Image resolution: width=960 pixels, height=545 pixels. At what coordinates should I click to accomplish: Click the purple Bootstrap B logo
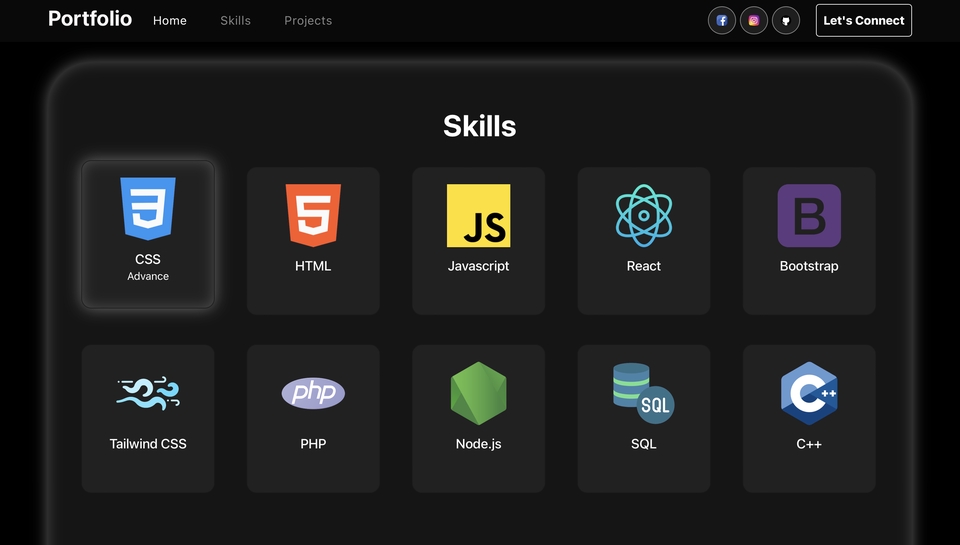click(x=809, y=216)
